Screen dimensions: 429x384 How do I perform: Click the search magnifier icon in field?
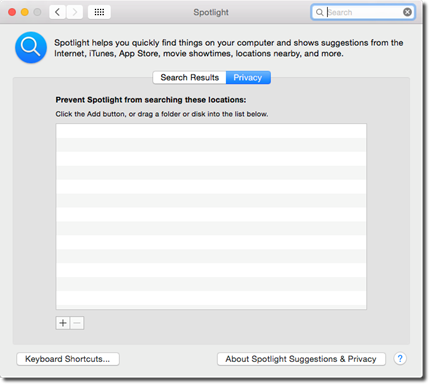tap(319, 12)
